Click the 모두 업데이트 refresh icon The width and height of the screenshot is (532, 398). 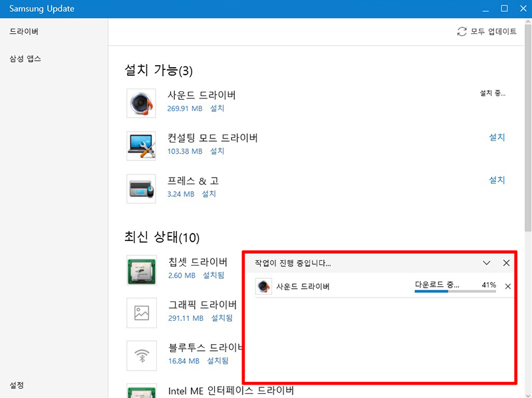(x=462, y=31)
